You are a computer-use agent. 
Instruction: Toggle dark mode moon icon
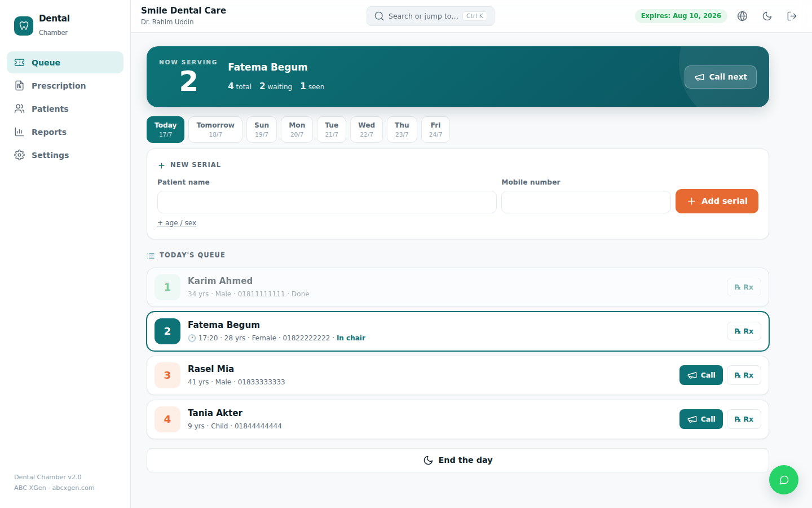click(x=767, y=16)
